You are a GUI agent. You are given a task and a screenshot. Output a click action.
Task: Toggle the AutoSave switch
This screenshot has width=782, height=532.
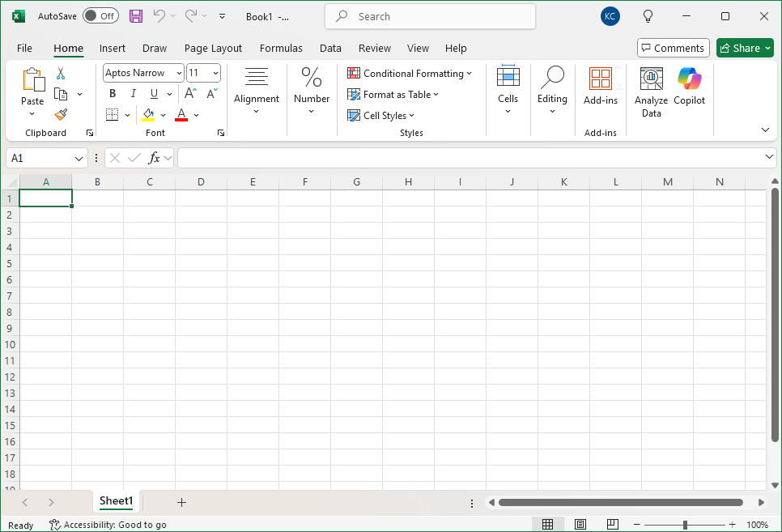(100, 16)
